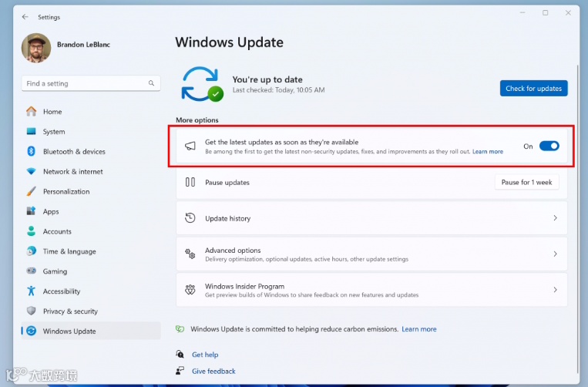Click the Brandon LeBlanc account name
Screen dimensions: 588x387
pyautogui.click(x=84, y=45)
